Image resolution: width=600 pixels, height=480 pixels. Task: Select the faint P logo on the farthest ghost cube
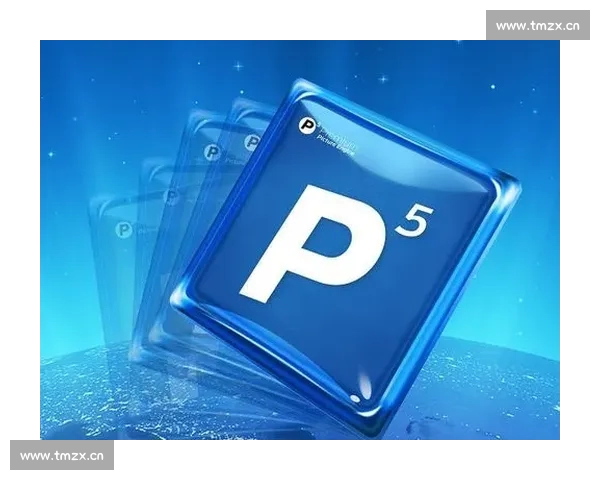point(124,230)
